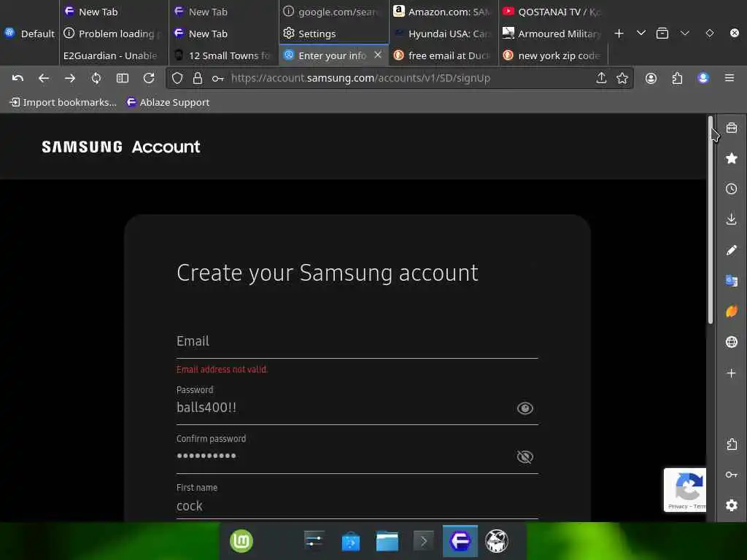This screenshot has height=560, width=747.
Task: Open tracking protection shield icon
Action: [177, 78]
